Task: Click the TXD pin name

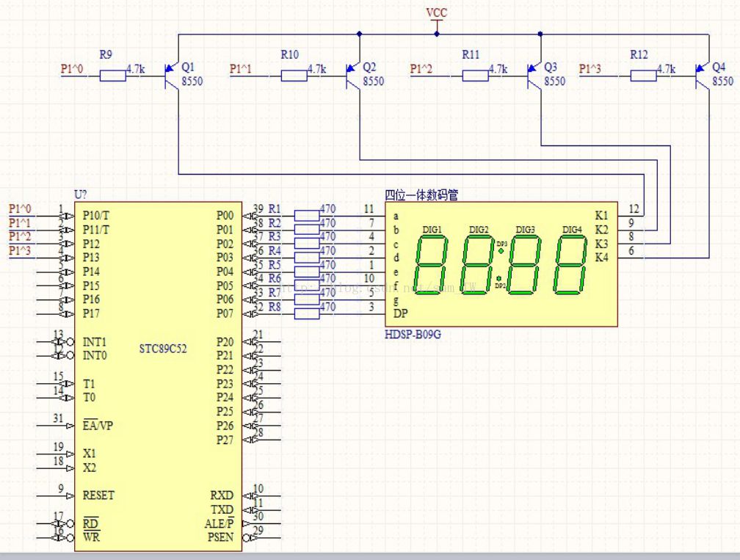Action: [222, 509]
